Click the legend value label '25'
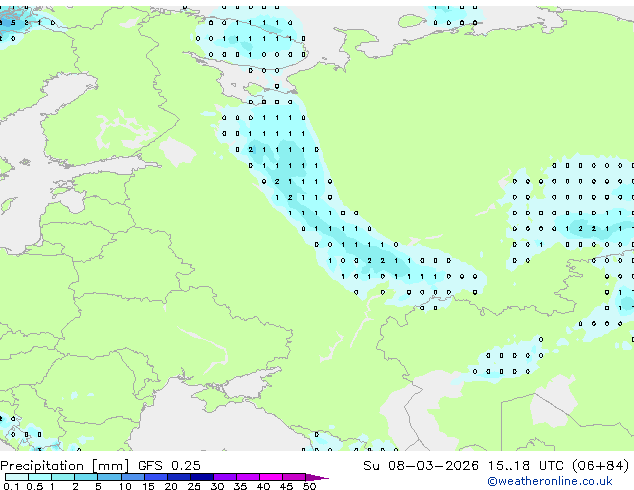The width and height of the screenshot is (634, 490). tap(194, 486)
